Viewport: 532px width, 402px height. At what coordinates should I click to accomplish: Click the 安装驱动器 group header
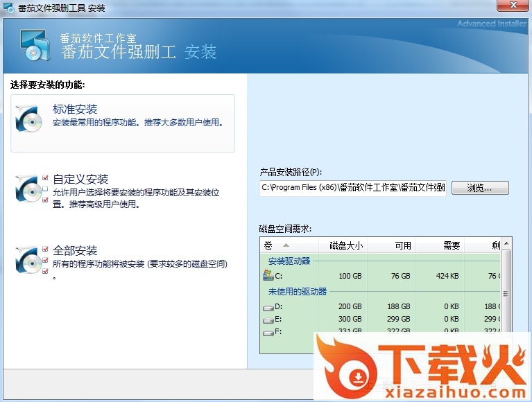(289, 261)
